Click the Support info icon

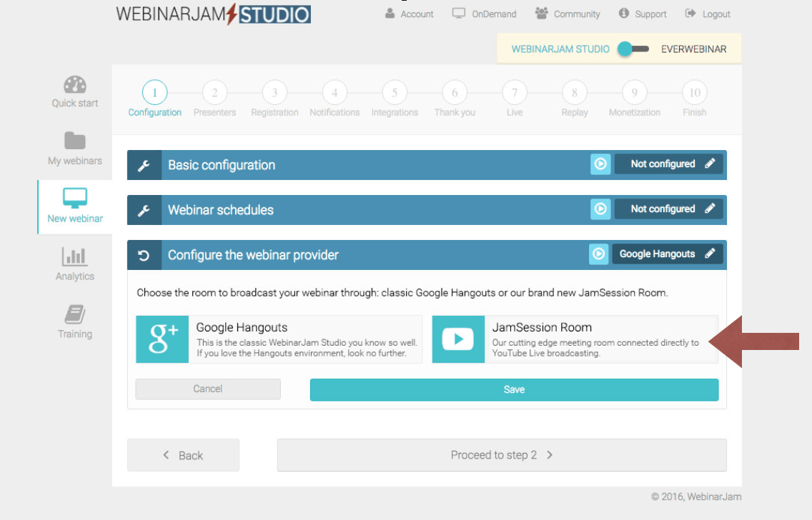(x=624, y=14)
